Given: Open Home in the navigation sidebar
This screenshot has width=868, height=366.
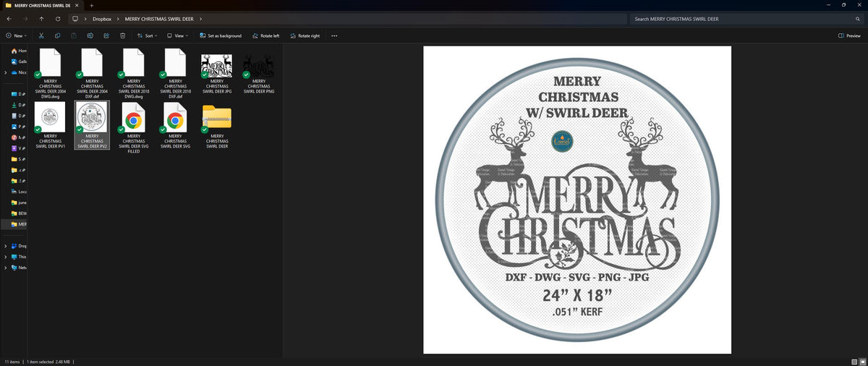Looking at the screenshot, I should pyautogui.click(x=20, y=51).
